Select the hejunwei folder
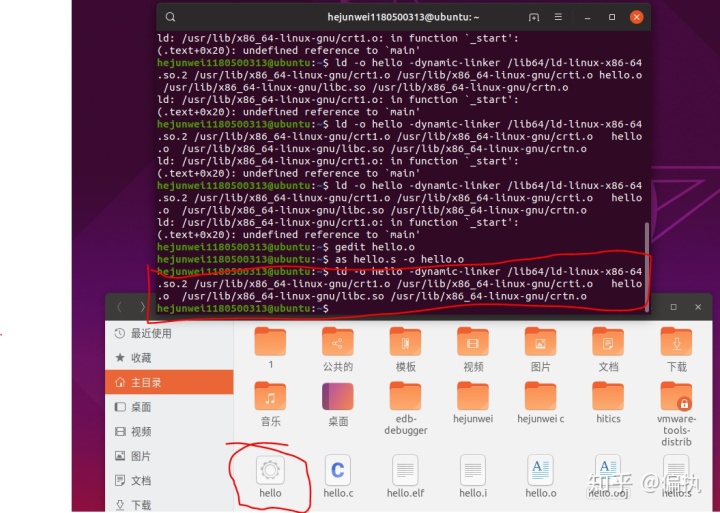The image size is (720, 513). point(473,402)
